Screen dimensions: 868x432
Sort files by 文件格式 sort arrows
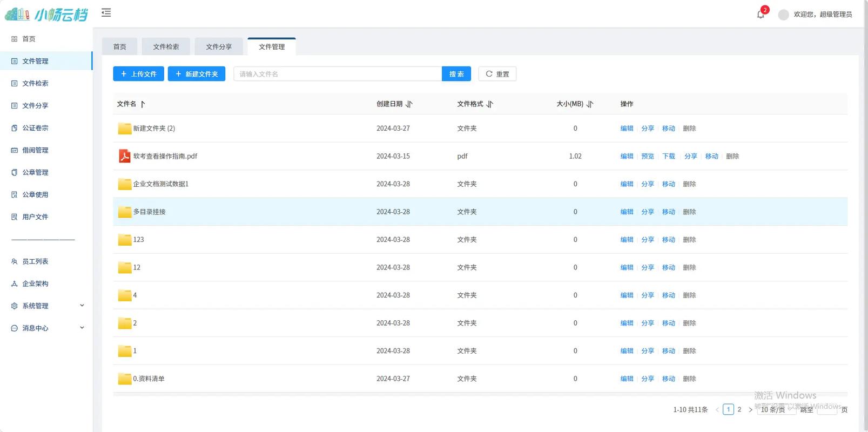pyautogui.click(x=489, y=104)
